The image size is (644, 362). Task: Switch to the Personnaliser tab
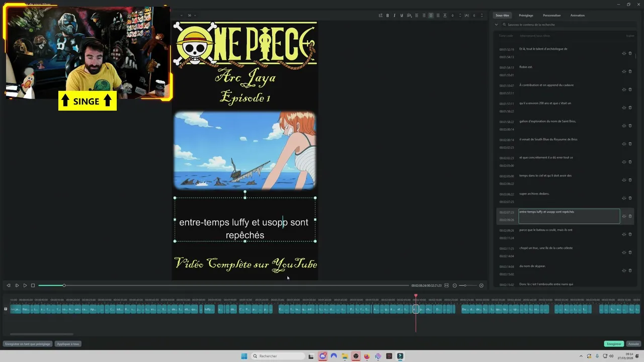tap(552, 16)
